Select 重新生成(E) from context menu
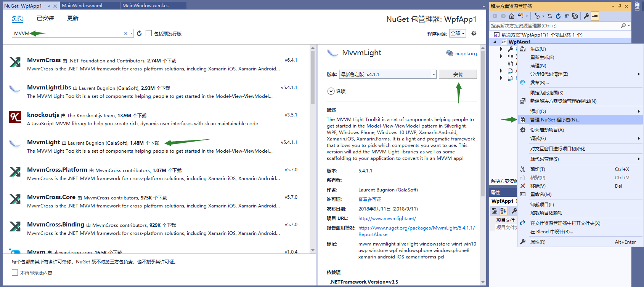This screenshot has width=644, height=287. pyautogui.click(x=580, y=57)
